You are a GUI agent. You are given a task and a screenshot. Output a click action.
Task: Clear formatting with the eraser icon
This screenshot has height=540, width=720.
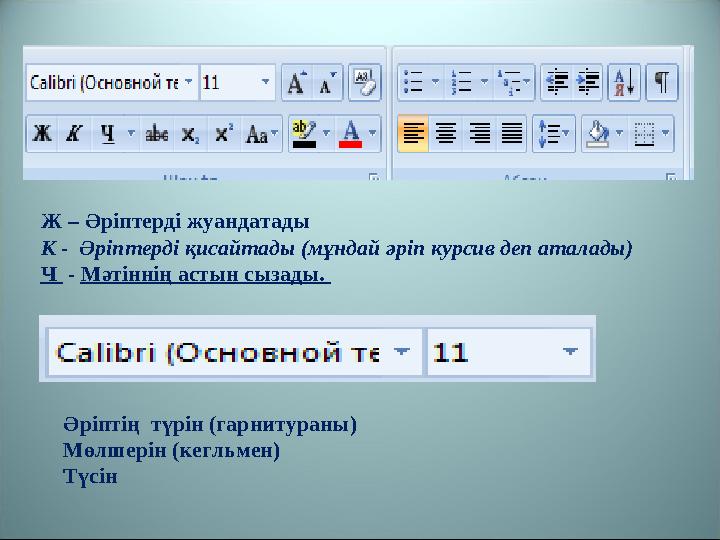(x=365, y=83)
